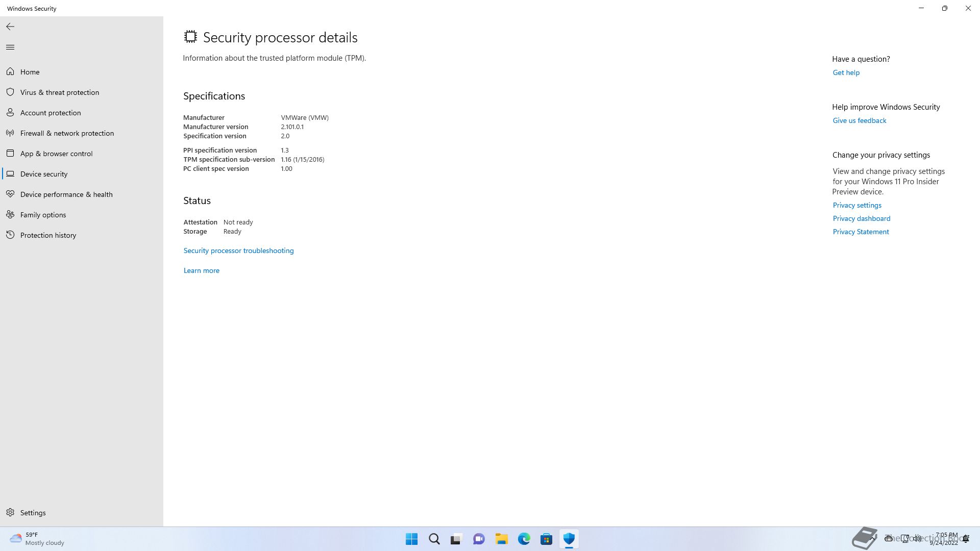Click the Attestation status Not ready

click(238, 222)
